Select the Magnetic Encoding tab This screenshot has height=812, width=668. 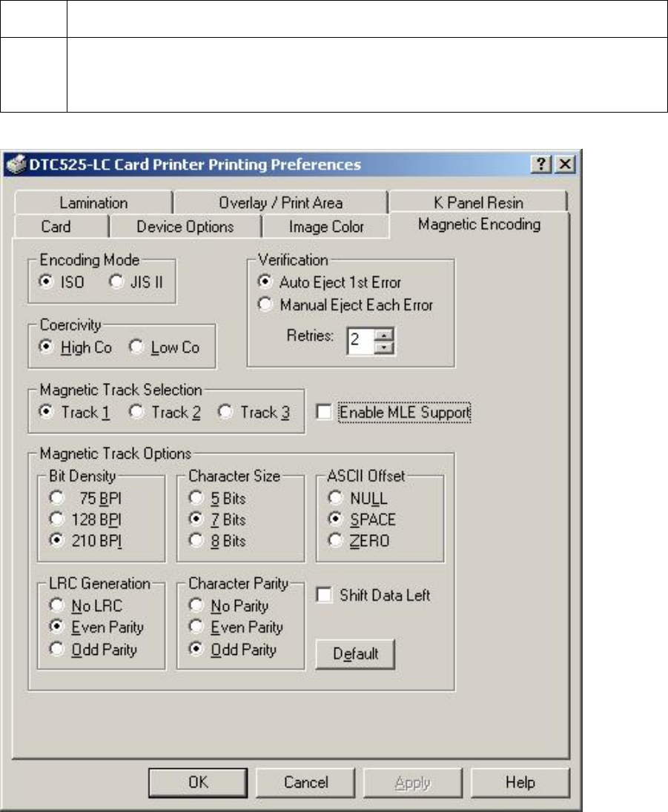480,224
